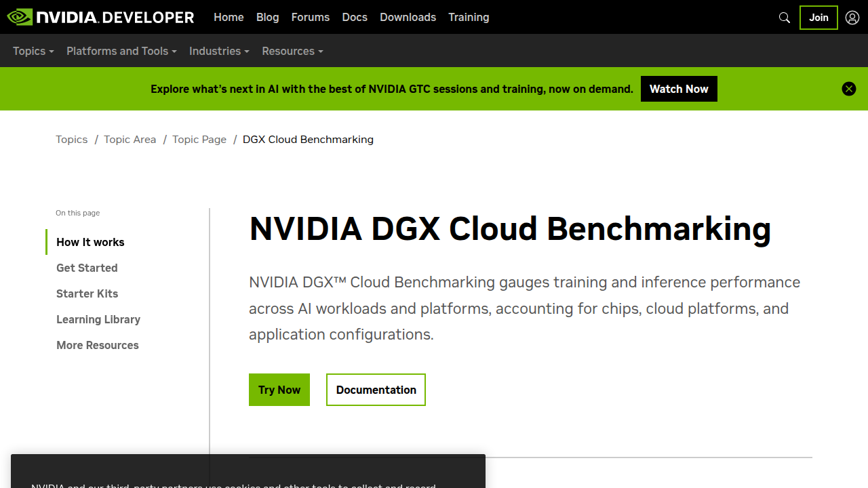The width and height of the screenshot is (868, 488).
Task: Go to Home in top navigation
Action: [229, 17]
